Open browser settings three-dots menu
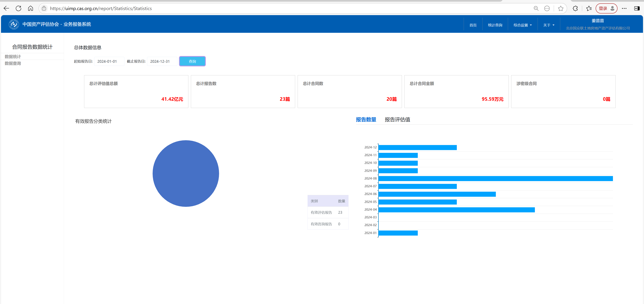 coord(624,9)
